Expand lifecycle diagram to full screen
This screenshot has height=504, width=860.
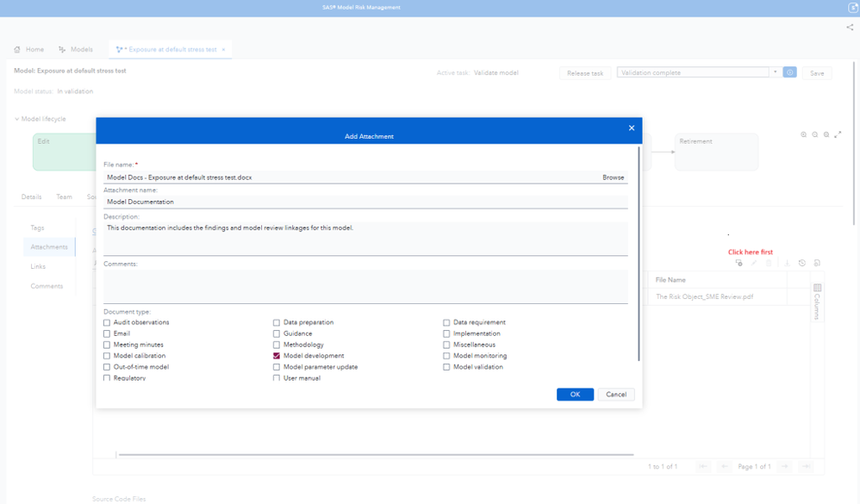tap(838, 134)
